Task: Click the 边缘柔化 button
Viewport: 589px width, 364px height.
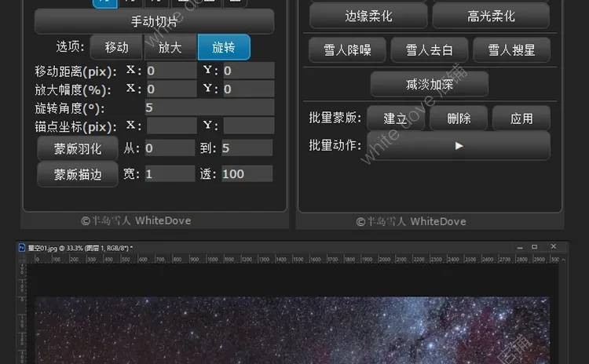Action: pyautogui.click(x=368, y=16)
